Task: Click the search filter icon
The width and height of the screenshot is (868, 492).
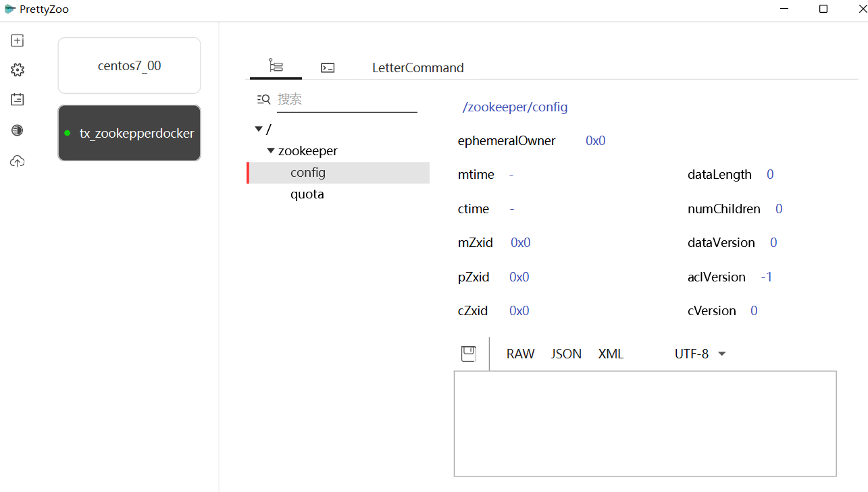Action: [x=263, y=99]
